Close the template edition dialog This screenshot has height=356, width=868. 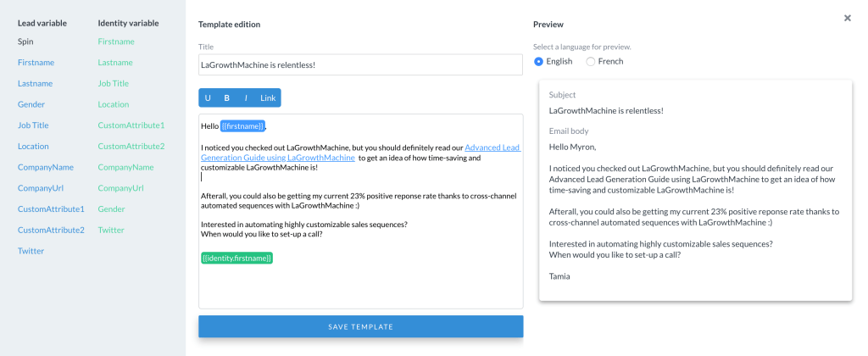[847, 18]
